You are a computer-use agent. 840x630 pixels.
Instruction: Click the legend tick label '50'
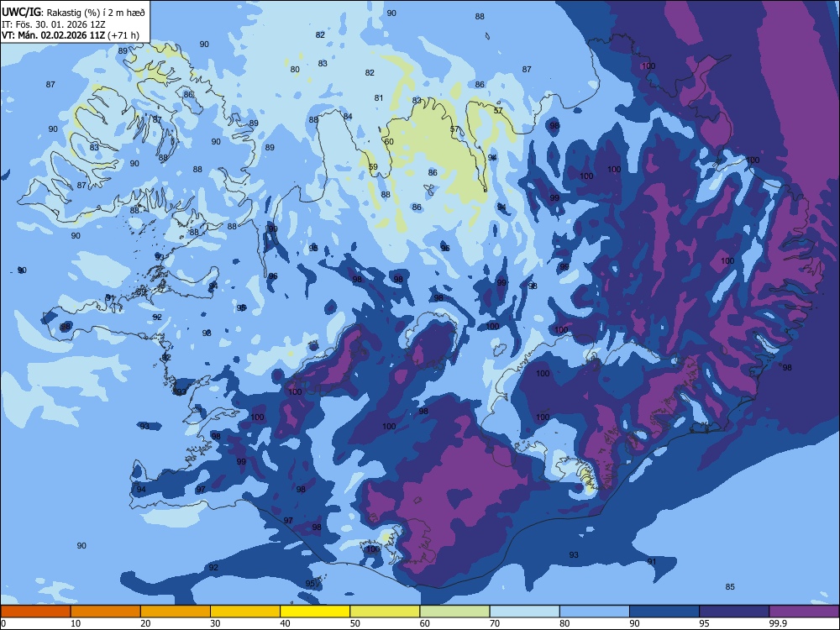click(x=355, y=623)
